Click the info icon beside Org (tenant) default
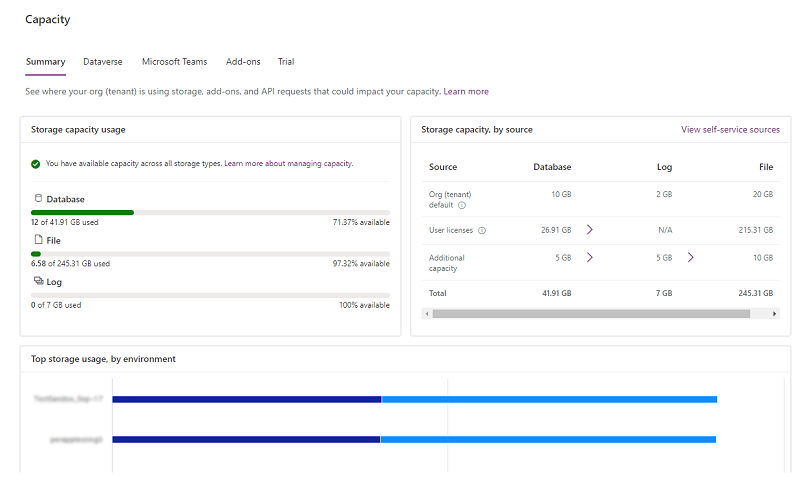 [462, 205]
